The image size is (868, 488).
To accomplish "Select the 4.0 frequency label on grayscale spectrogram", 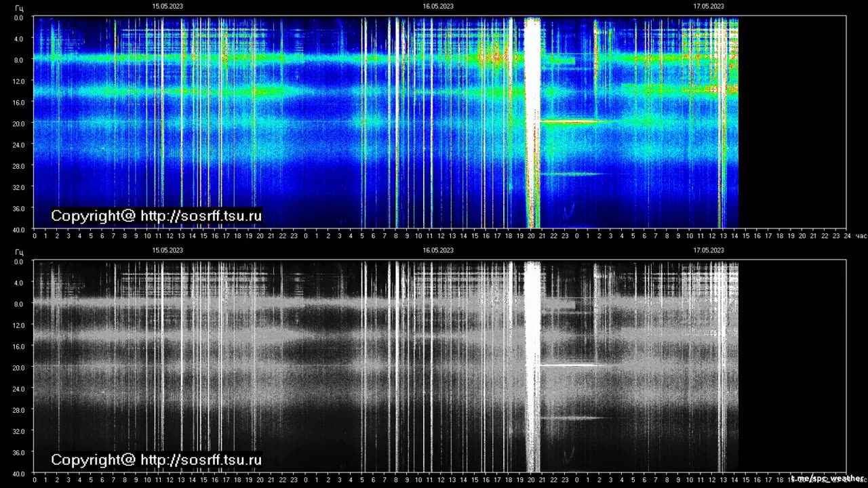I will click(x=19, y=283).
